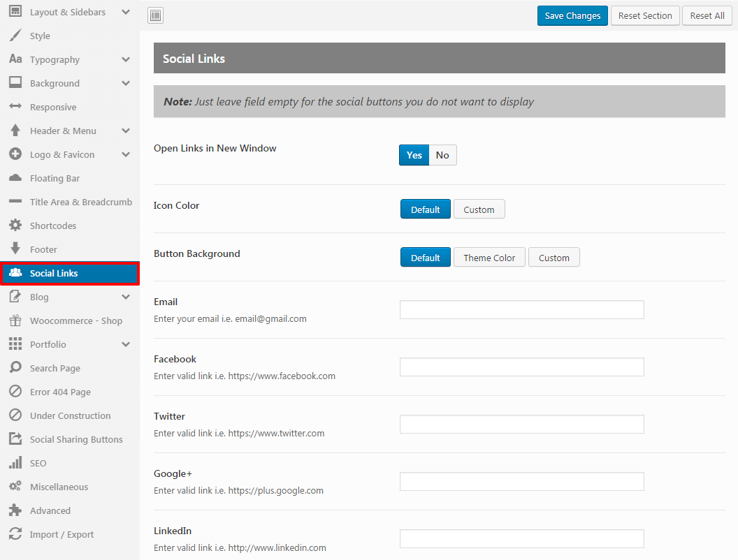Click the cloud icon for Floating Bar
Screen dimensions: 738x560
point(15,178)
